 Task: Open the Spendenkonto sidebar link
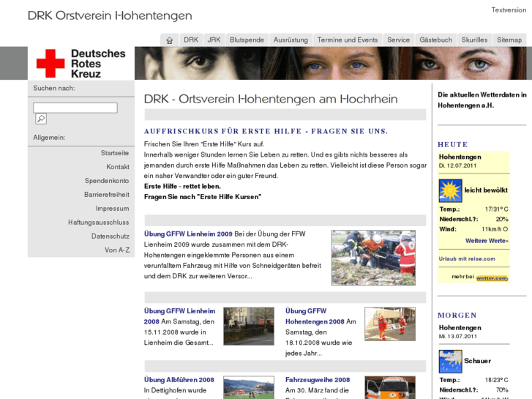click(107, 181)
